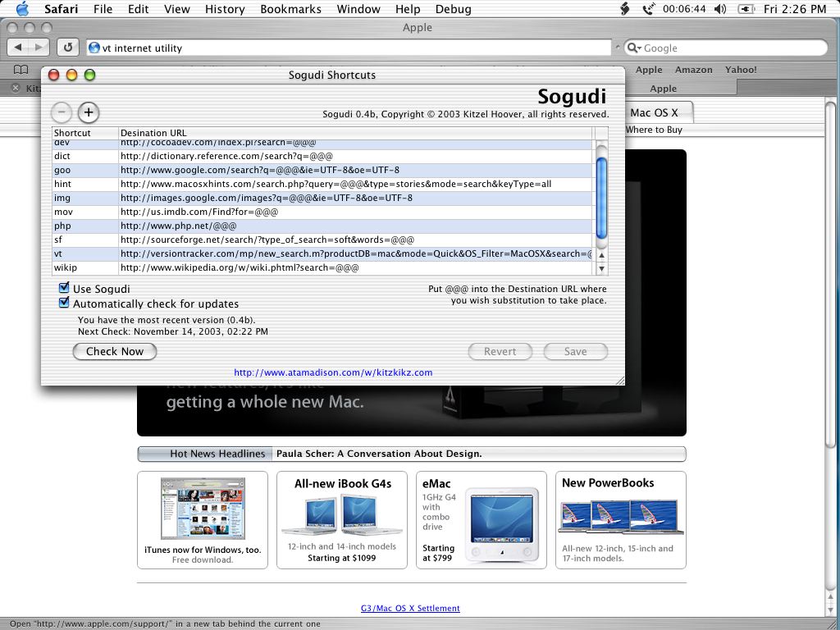Click the New PowerBooks image
Screen dimensions: 840x630
(621, 517)
